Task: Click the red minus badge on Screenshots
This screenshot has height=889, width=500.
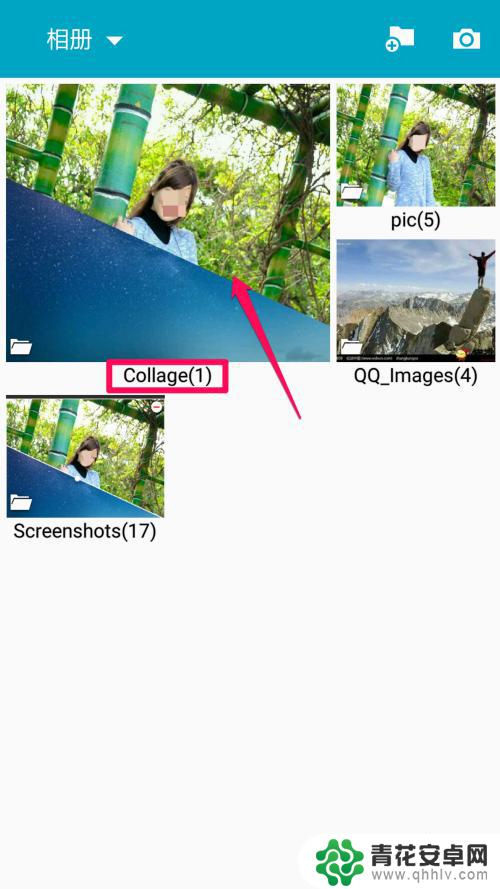Action: 157,407
